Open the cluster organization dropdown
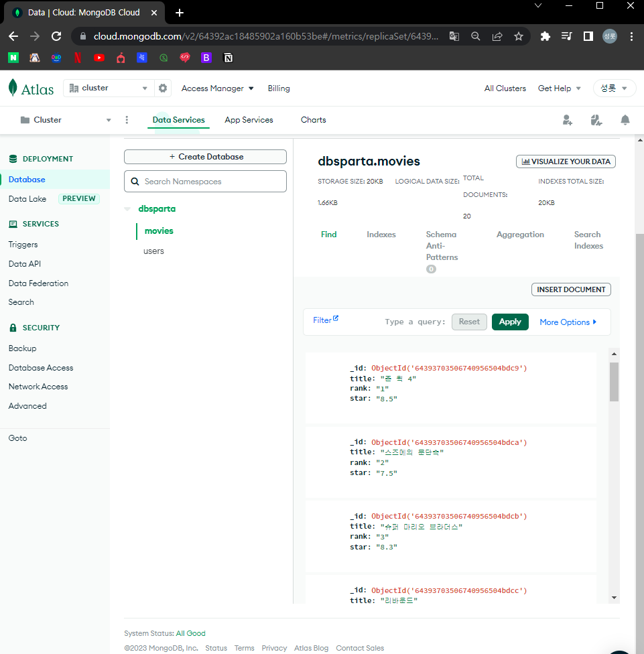This screenshot has height=654, width=644. [x=109, y=88]
